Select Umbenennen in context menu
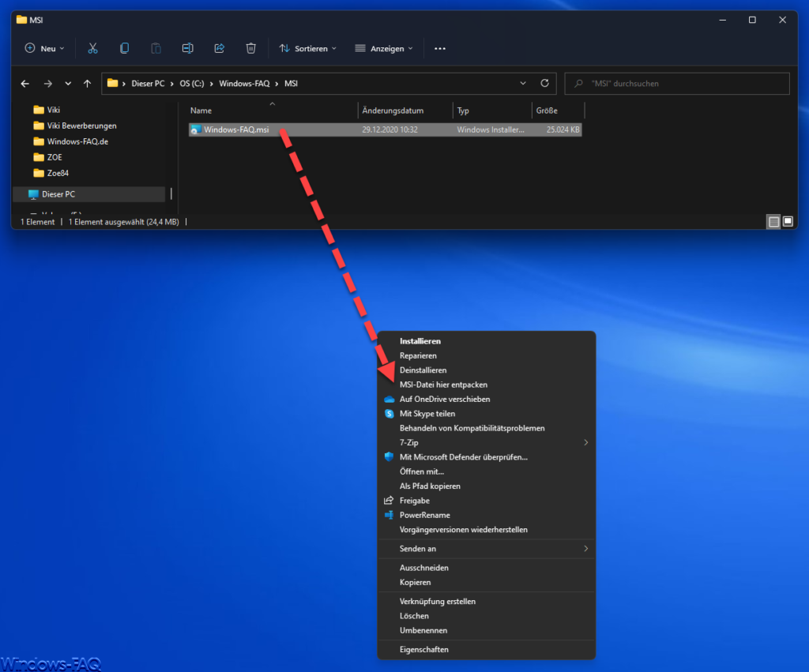The image size is (809, 672). point(487,630)
